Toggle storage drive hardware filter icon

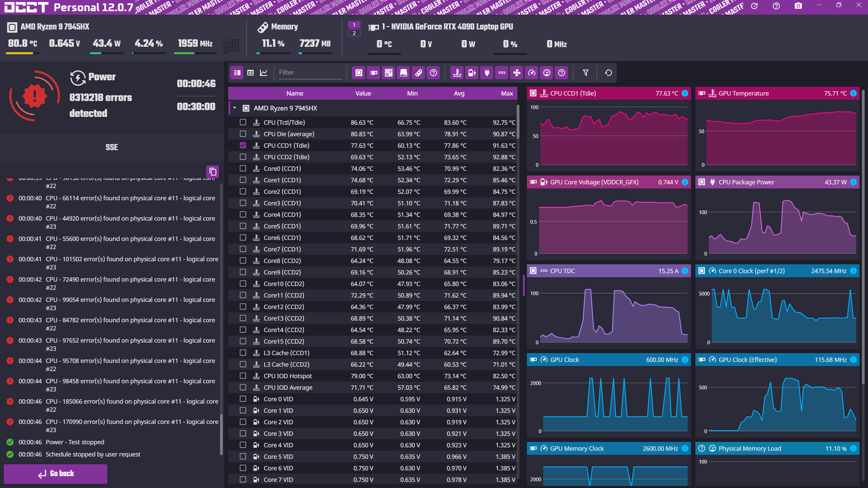coord(403,73)
